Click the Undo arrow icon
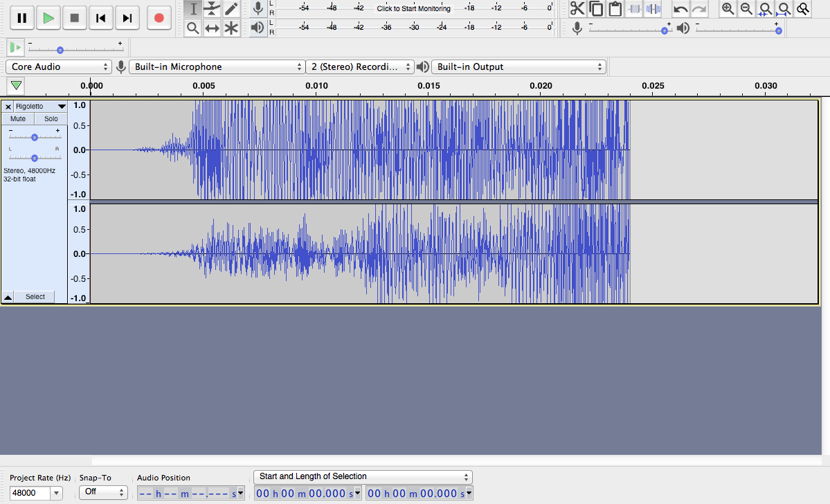 [680, 9]
